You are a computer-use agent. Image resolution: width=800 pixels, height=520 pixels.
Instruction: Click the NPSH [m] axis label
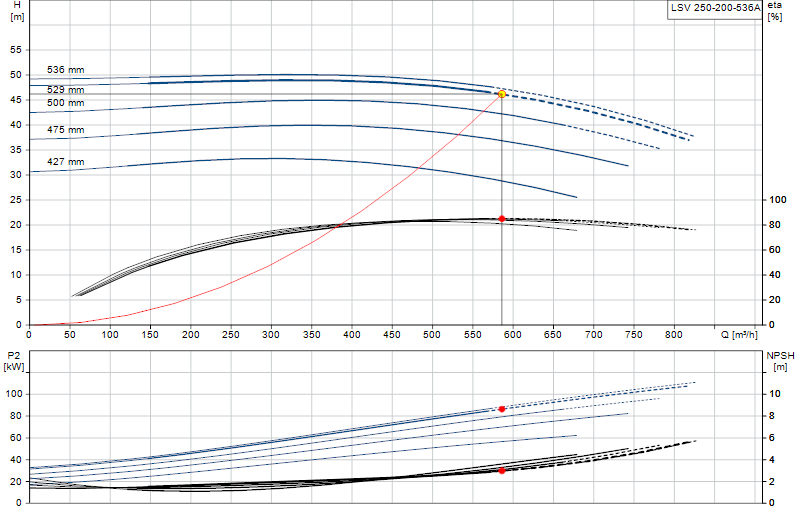coord(780,361)
